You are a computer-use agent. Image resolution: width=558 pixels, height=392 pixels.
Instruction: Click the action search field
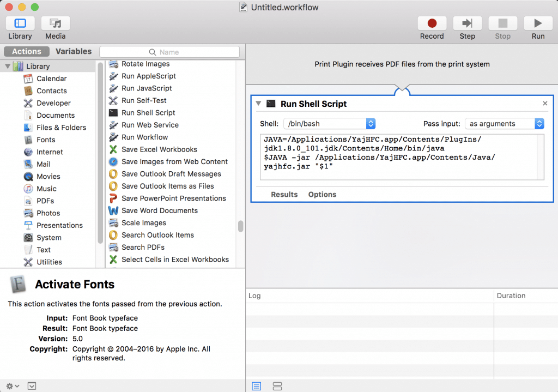[169, 51]
